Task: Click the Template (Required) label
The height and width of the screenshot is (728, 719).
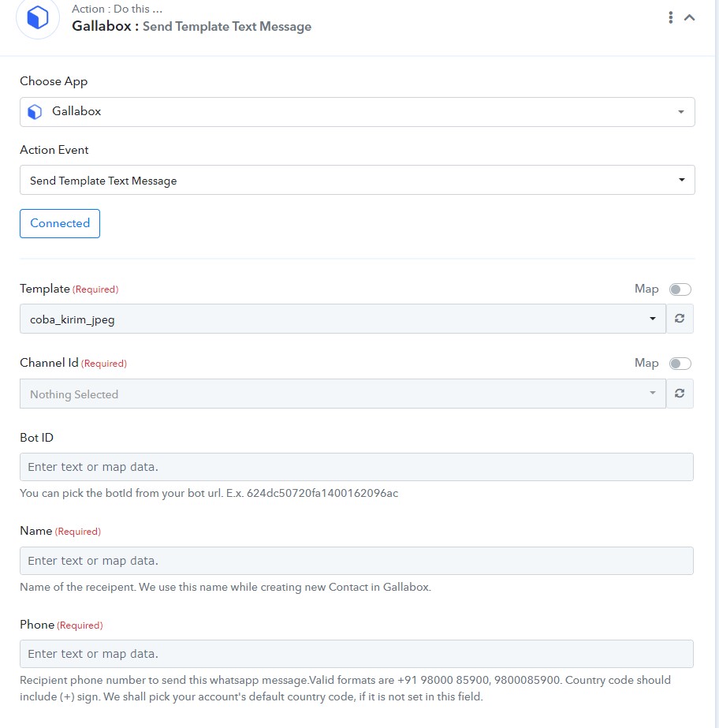Action: (x=69, y=289)
